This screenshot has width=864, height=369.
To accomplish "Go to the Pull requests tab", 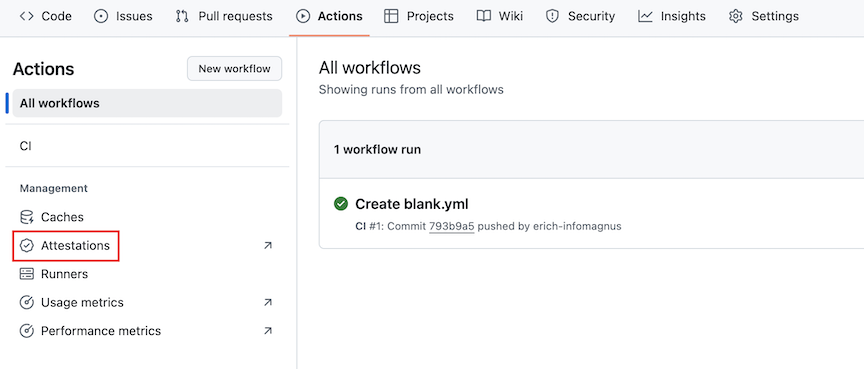I will coord(224,17).
